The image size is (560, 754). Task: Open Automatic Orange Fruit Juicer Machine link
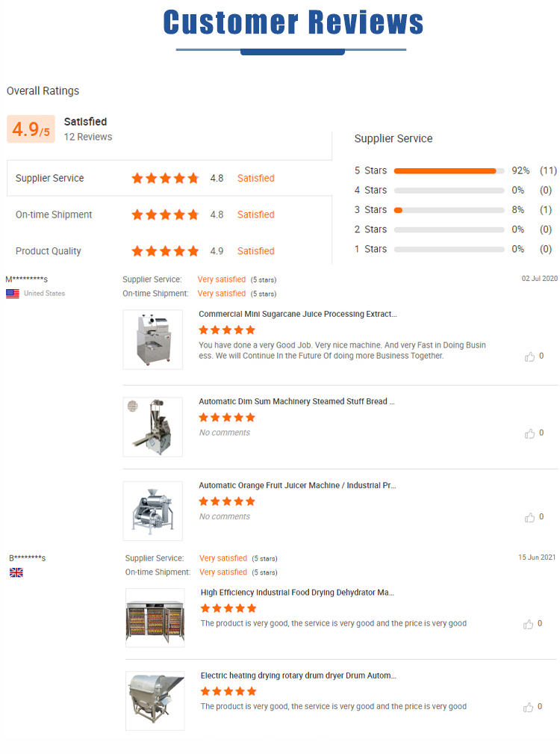pos(297,486)
